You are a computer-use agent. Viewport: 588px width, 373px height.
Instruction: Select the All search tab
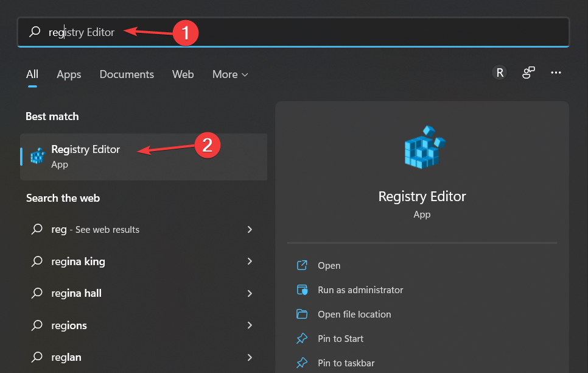[x=32, y=74]
